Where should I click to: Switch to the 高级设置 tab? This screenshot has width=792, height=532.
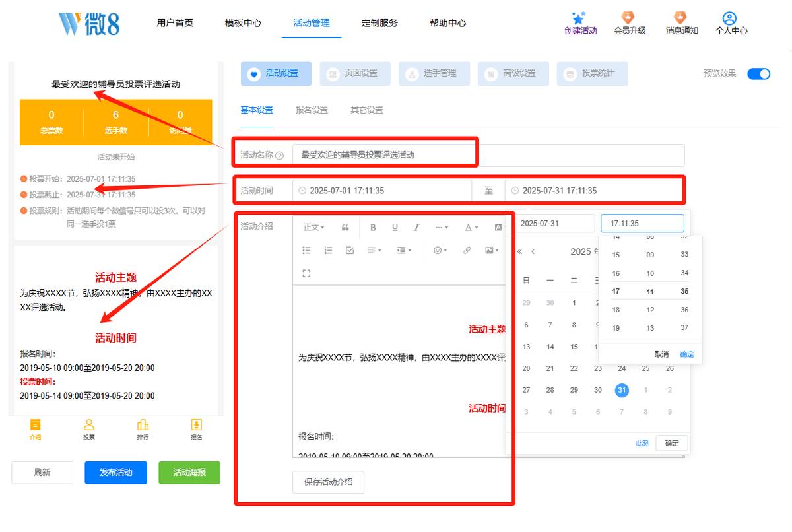coord(513,74)
